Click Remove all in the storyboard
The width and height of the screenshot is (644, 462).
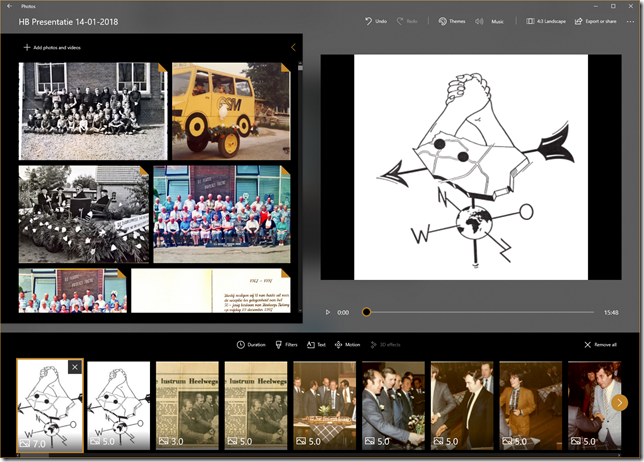(600, 344)
